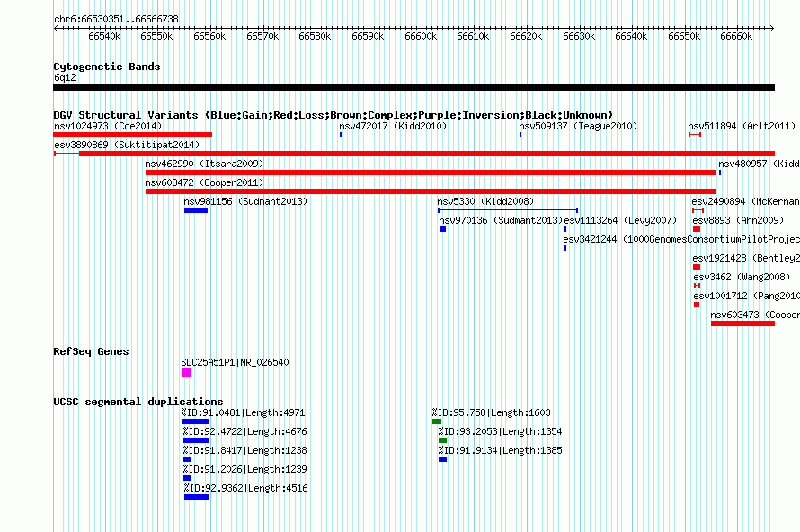Click the esv1921428 (Bentley) variant label
This screenshot has width=800, height=532.
[746, 258]
